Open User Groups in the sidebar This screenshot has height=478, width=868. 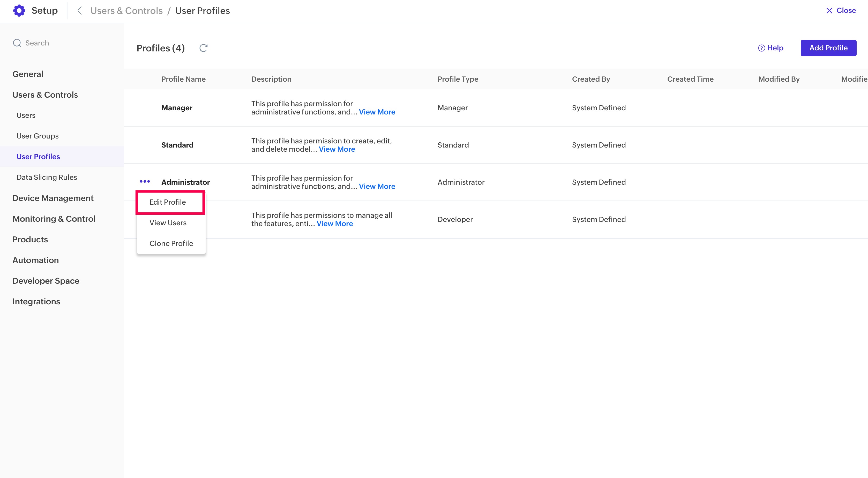click(x=38, y=136)
